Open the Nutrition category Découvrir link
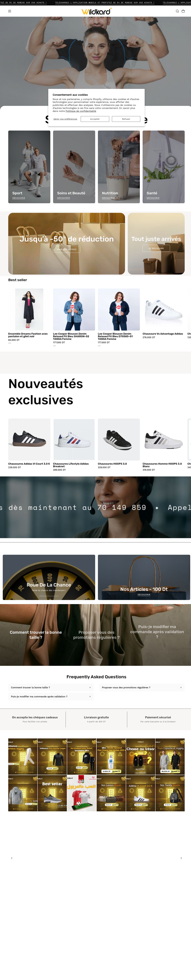The width and height of the screenshot is (191, 980). (108, 198)
